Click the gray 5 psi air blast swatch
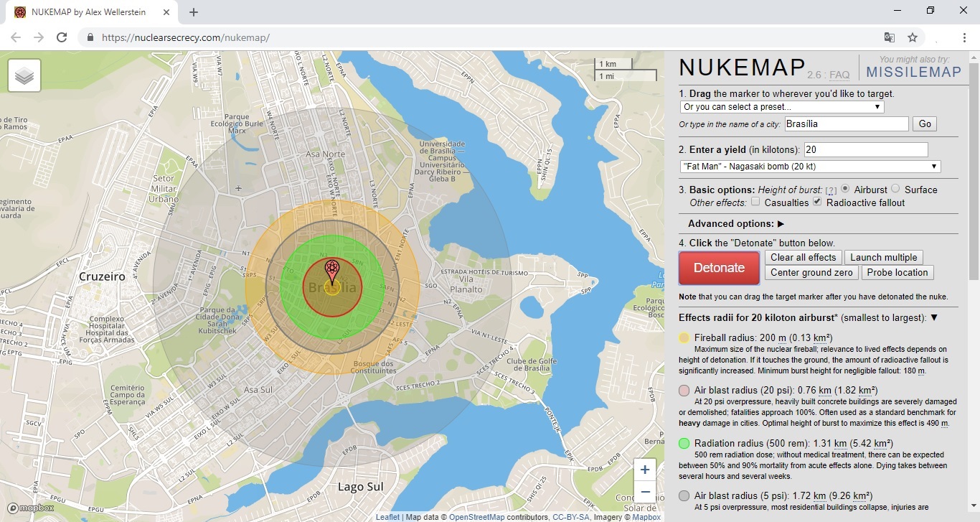Screen dimensions: 980x522 click(x=684, y=495)
